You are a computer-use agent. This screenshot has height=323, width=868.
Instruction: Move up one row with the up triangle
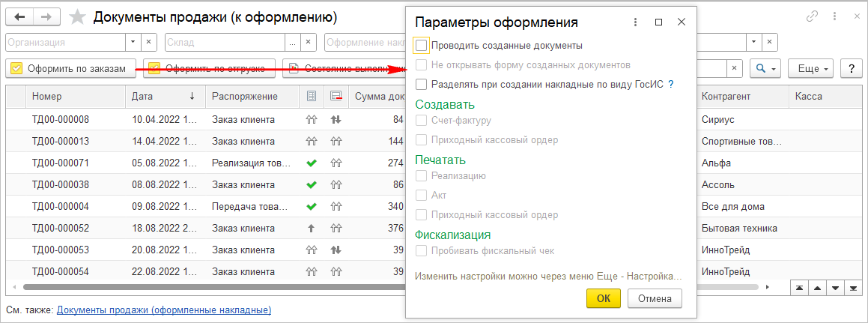818,288
